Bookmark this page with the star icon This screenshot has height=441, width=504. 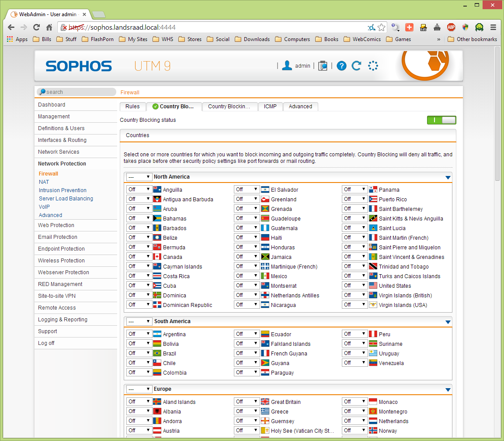[x=382, y=27]
